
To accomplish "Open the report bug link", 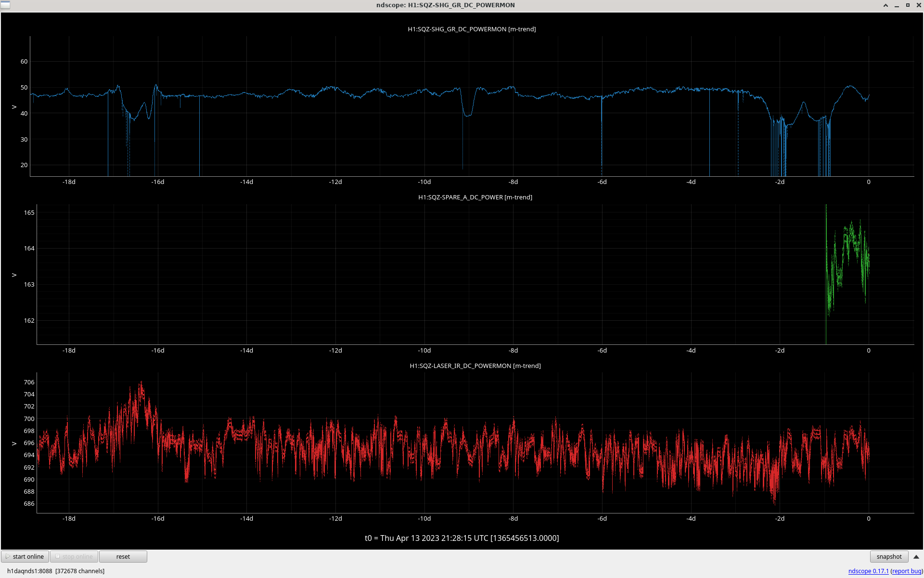I will point(907,571).
